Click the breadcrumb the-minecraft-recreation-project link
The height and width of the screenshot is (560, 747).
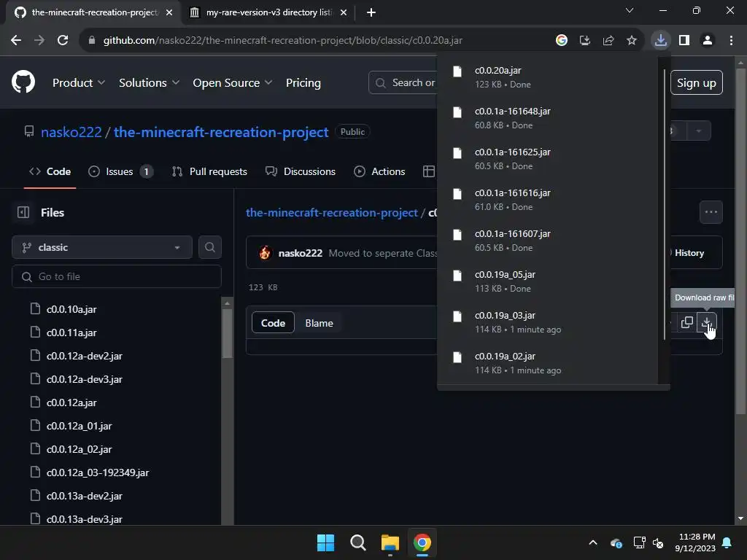click(x=332, y=212)
